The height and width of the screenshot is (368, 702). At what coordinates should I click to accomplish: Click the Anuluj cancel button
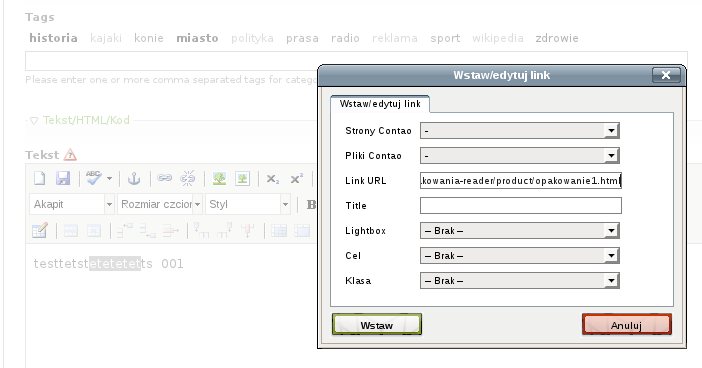pos(627,325)
